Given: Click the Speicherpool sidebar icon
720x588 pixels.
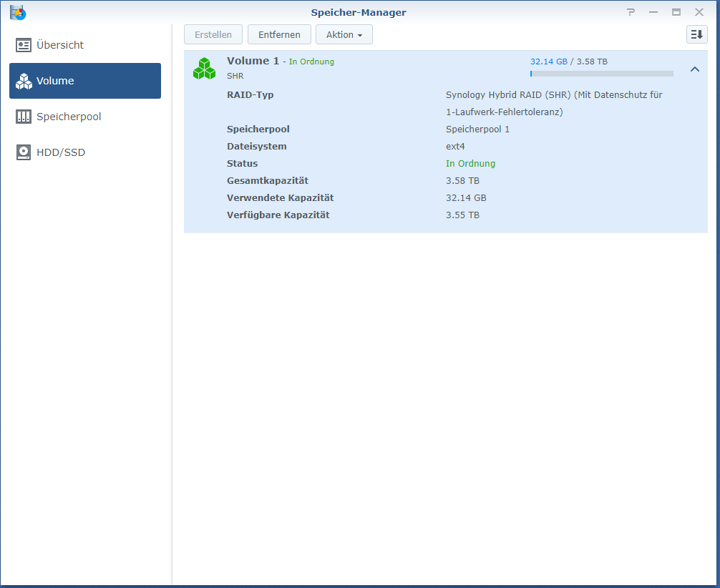Looking at the screenshot, I should click(24, 117).
